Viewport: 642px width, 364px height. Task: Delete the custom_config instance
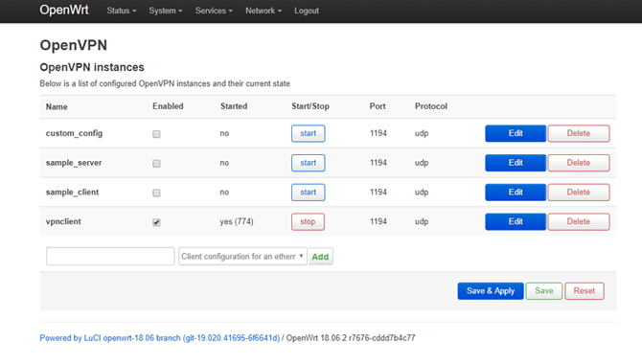point(579,133)
